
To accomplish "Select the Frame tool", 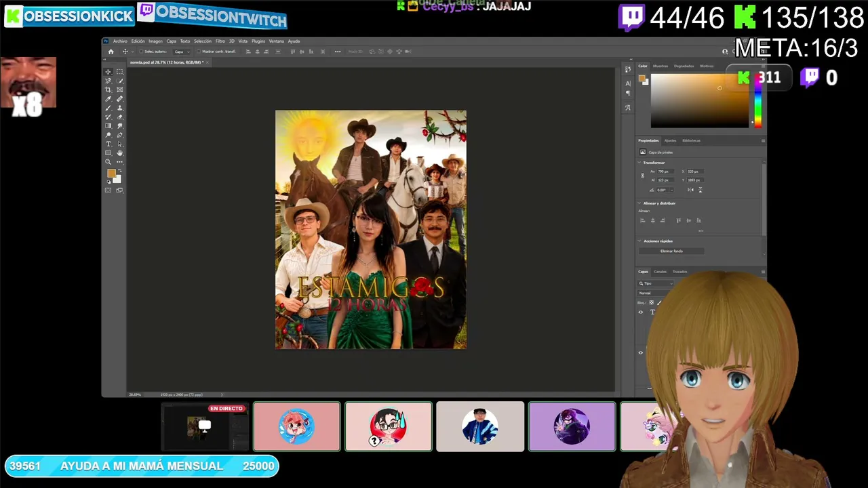I will tap(120, 89).
